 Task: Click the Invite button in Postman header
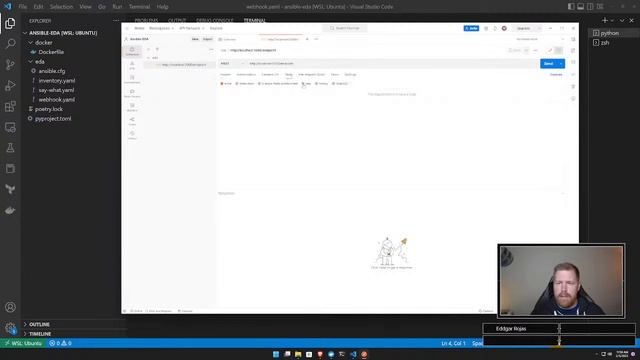pos(471,28)
